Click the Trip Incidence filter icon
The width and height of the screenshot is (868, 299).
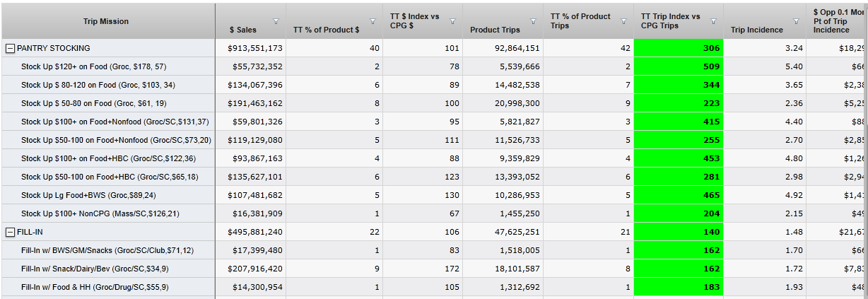797,20
